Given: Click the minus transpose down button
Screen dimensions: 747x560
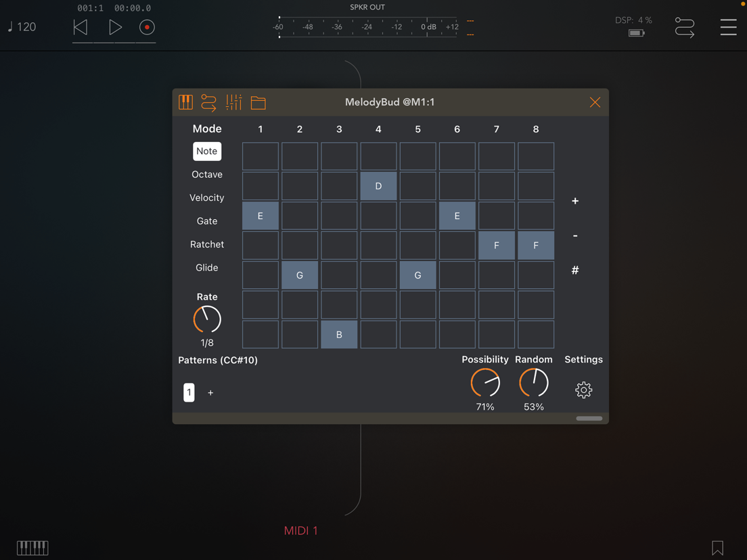Looking at the screenshot, I should click(x=575, y=236).
